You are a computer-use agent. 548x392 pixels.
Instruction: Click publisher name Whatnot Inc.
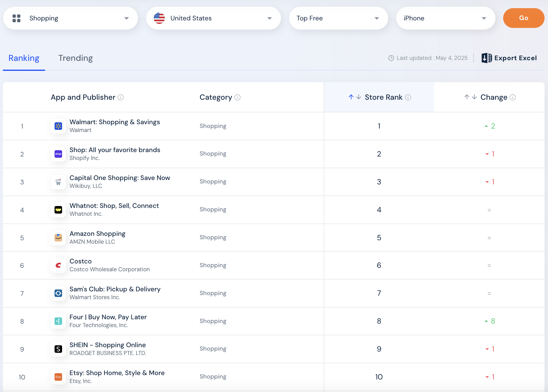[86, 214]
